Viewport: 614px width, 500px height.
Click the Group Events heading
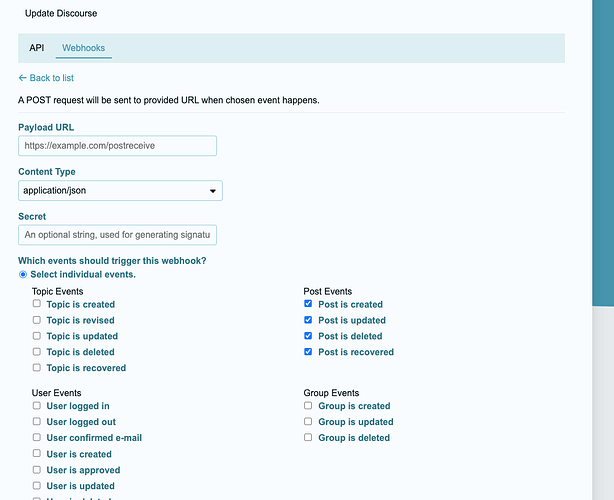tap(331, 393)
